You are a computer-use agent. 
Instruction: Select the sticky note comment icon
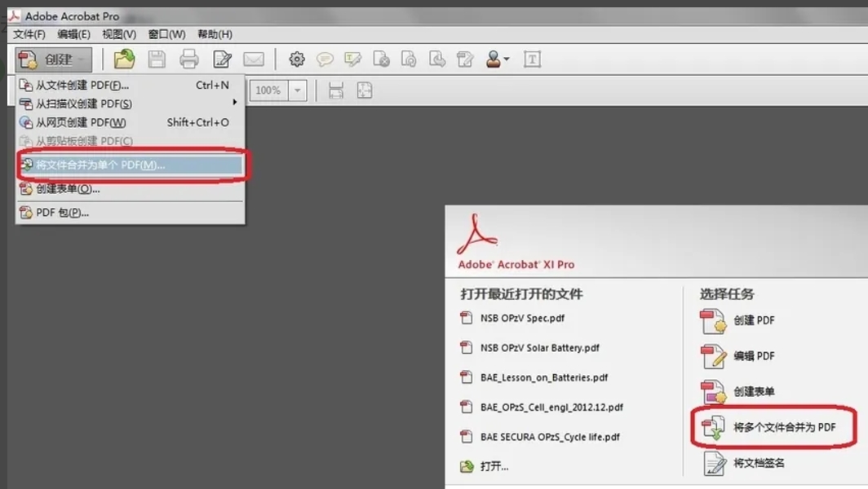(x=325, y=59)
